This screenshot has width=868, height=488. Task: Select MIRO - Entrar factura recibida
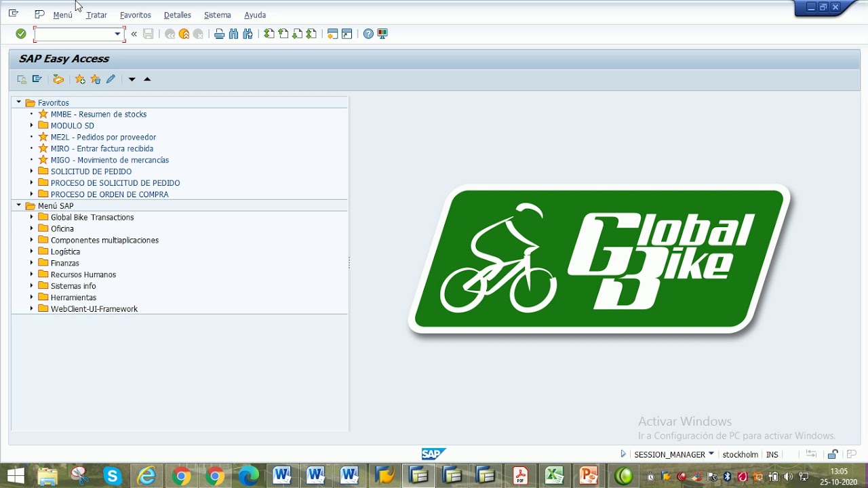102,148
